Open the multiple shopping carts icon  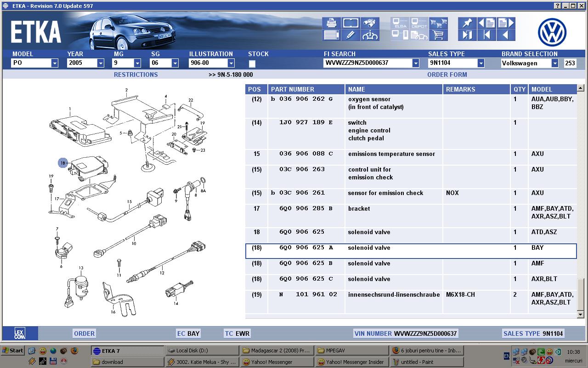pos(438,23)
